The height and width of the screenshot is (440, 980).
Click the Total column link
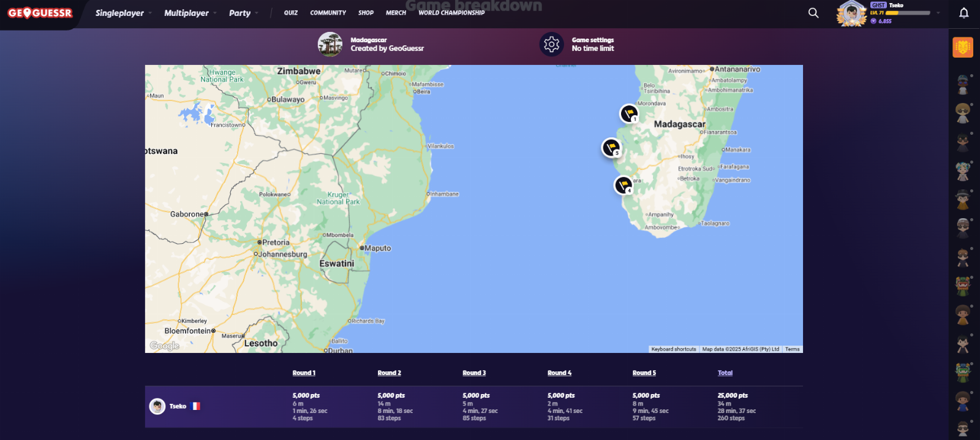click(725, 373)
